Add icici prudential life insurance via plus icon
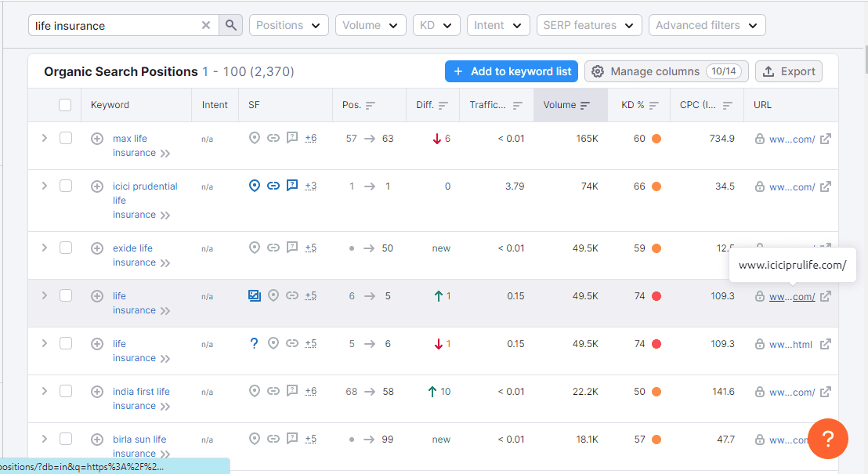 pos(97,186)
